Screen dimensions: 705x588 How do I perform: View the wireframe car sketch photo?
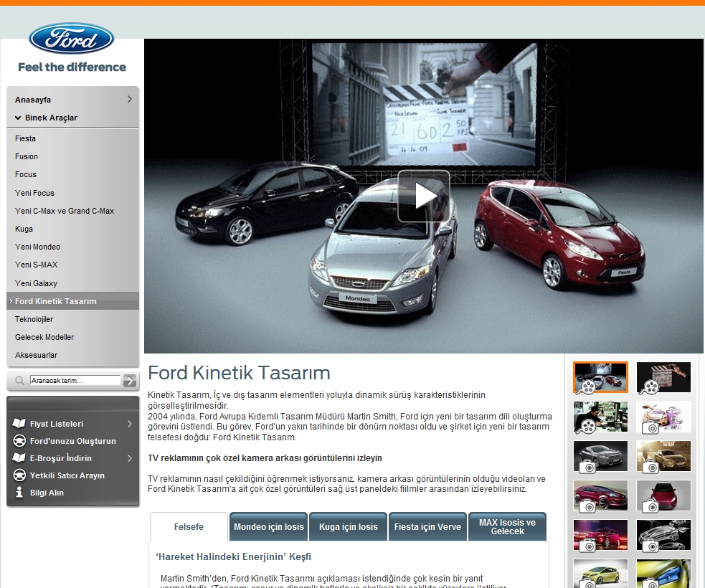pos(663,536)
